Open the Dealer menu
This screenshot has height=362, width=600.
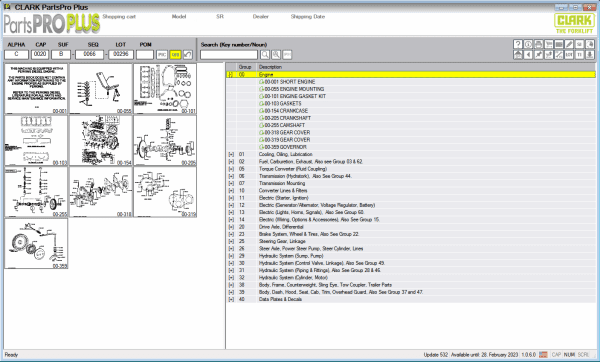(x=261, y=16)
